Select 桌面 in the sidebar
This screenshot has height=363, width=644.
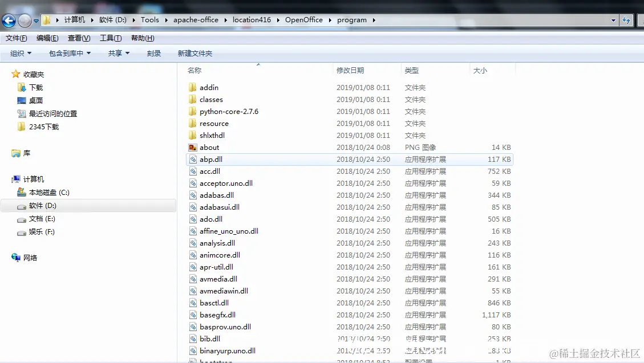coord(36,100)
